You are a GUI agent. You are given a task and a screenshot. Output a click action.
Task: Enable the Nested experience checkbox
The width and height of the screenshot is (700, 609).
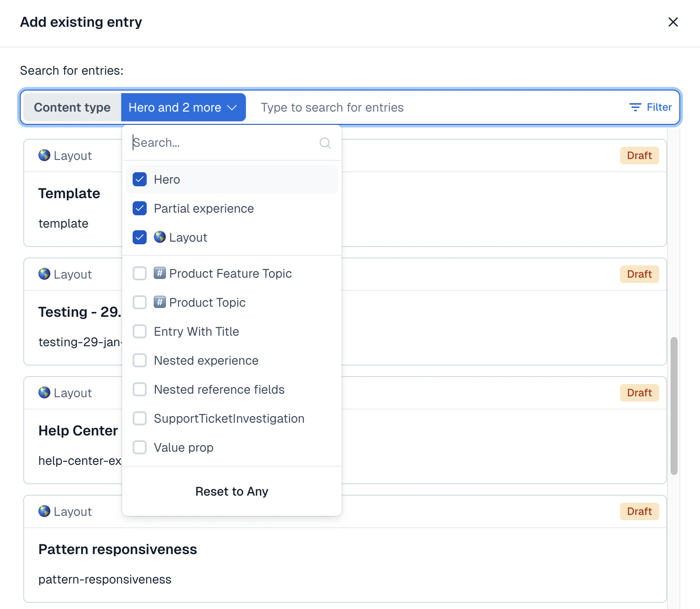[140, 360]
